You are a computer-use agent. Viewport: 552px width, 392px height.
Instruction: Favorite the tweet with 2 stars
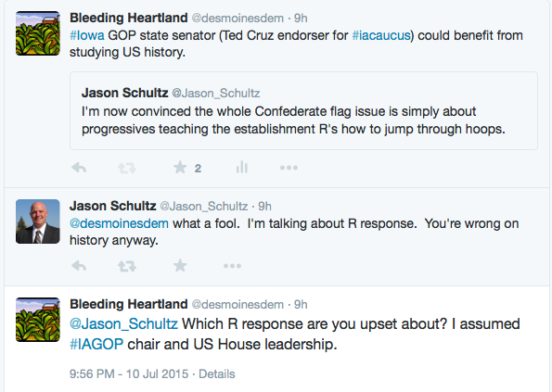pyautogui.click(x=180, y=168)
